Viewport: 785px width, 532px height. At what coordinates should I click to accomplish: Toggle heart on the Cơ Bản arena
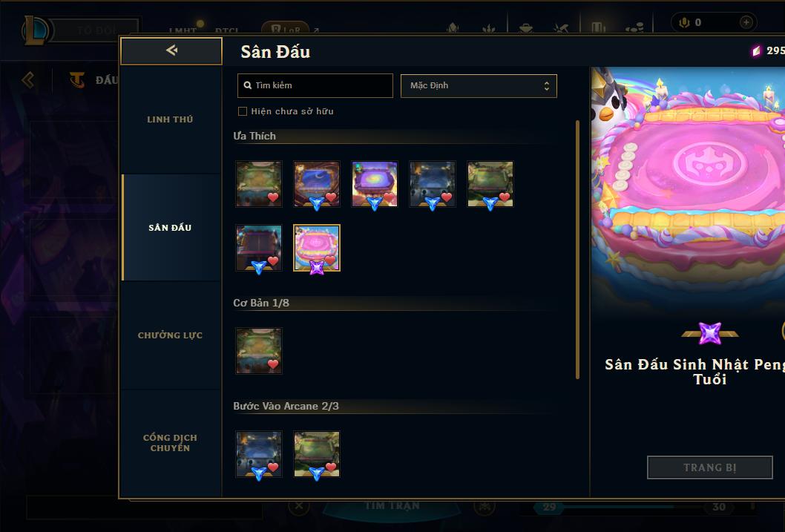pos(273,364)
